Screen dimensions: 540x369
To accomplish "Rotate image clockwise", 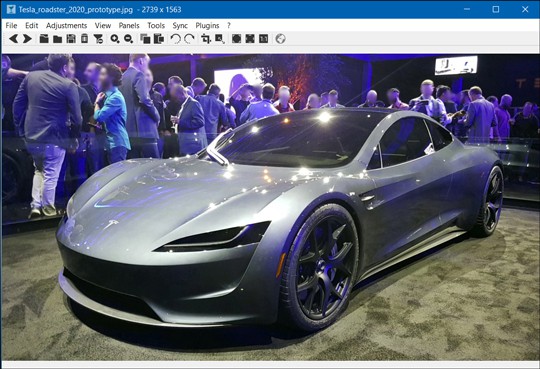I will [x=189, y=39].
